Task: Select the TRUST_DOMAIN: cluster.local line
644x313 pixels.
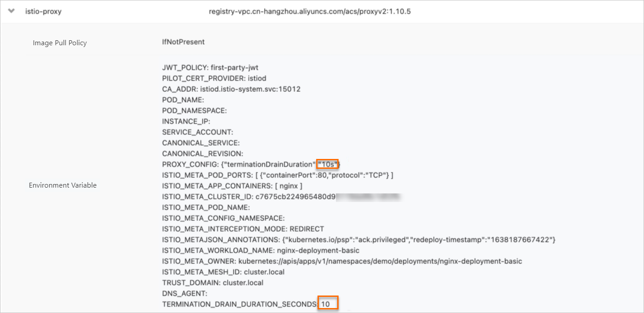Action: (213, 283)
